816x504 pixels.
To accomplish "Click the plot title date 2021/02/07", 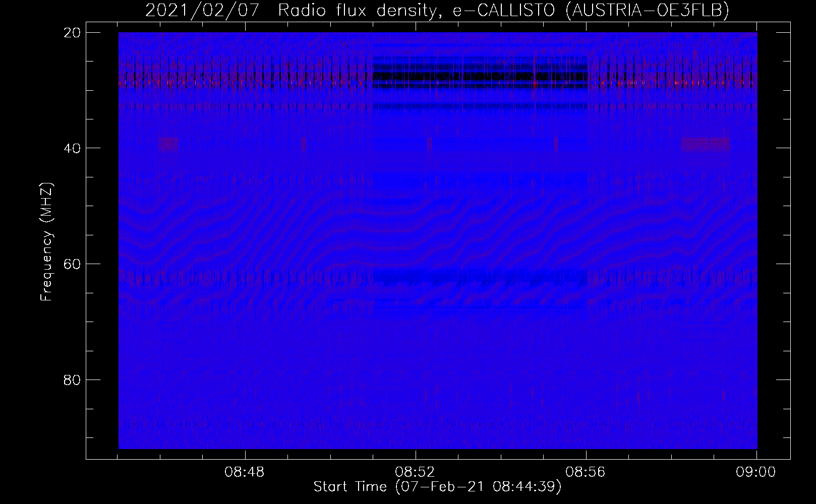I will click(203, 10).
